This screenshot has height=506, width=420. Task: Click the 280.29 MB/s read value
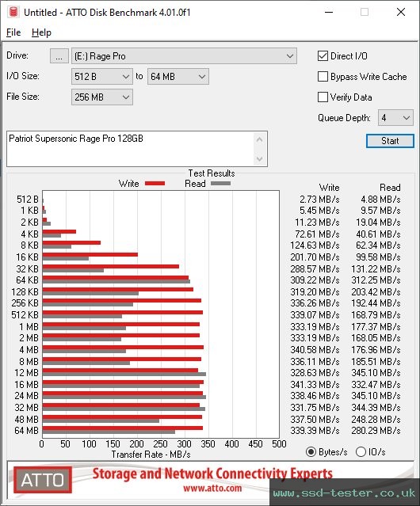pyautogui.click(x=376, y=431)
